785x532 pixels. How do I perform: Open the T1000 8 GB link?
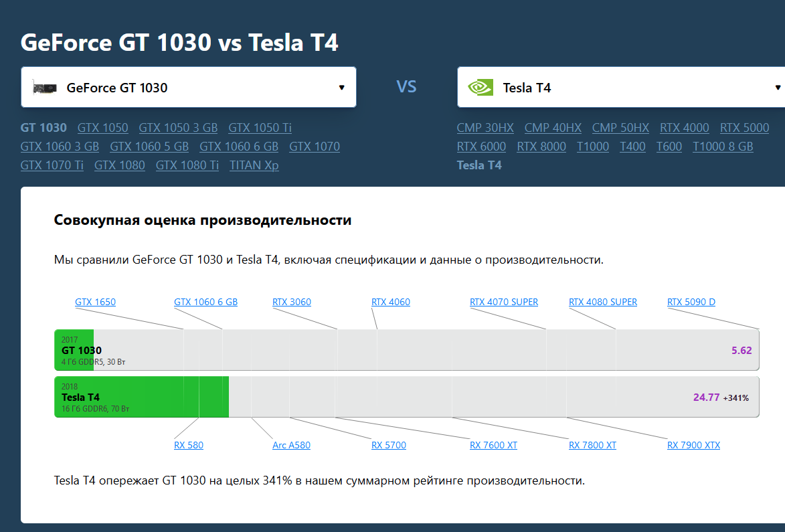tap(722, 147)
